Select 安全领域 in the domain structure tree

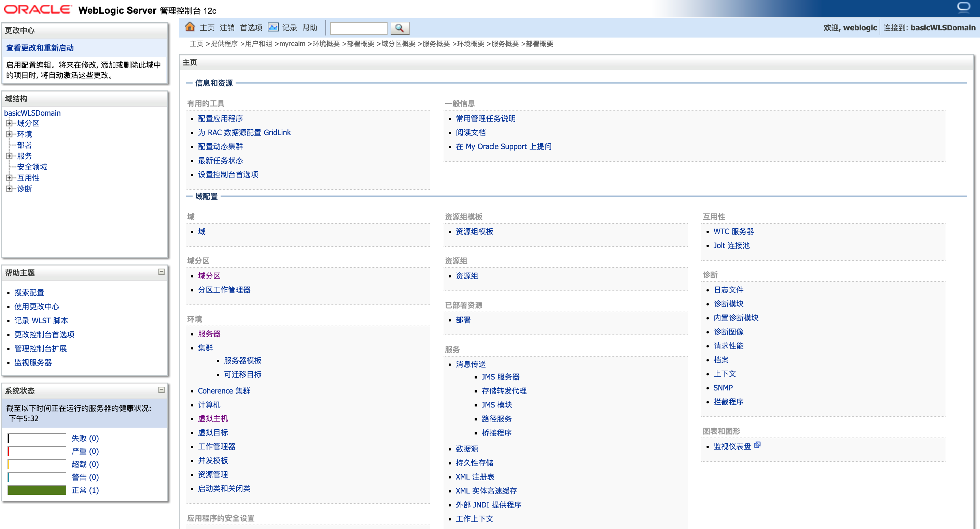pos(32,167)
